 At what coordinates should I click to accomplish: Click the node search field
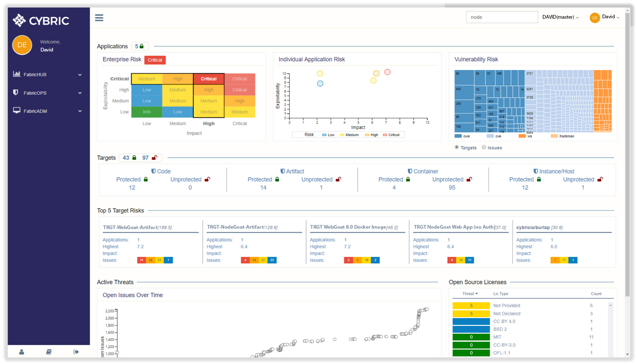[x=502, y=17]
